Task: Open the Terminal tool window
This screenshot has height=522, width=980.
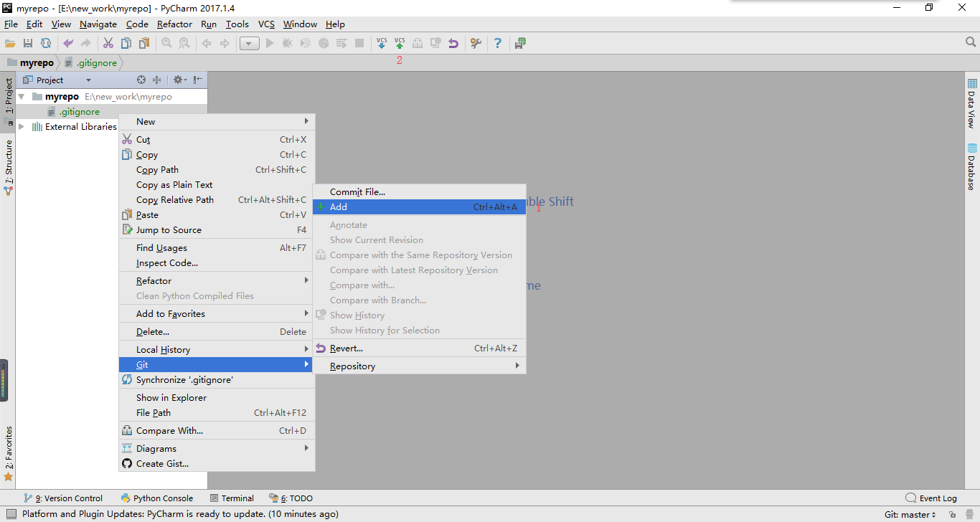Action: tap(232, 498)
